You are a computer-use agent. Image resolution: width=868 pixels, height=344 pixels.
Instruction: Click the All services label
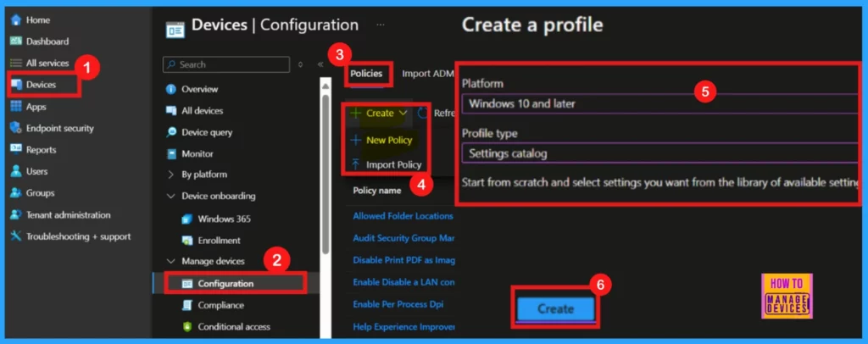(x=47, y=63)
